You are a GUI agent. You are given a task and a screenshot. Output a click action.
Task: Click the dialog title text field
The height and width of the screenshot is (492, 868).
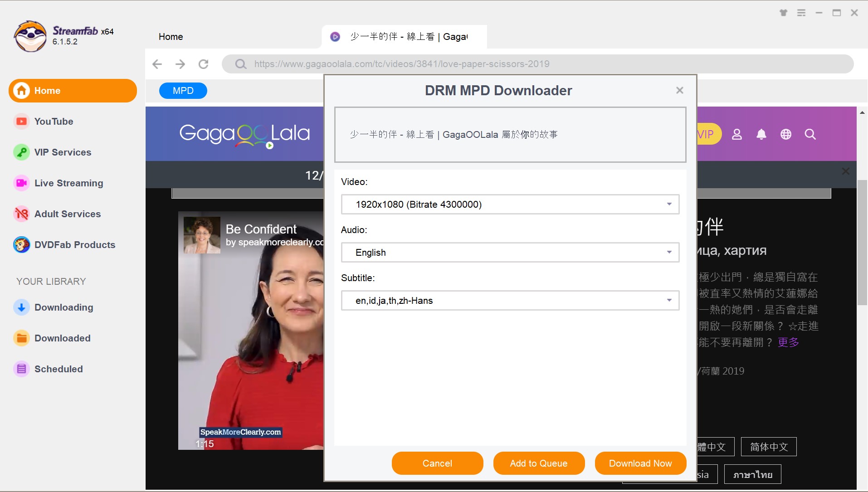click(510, 135)
